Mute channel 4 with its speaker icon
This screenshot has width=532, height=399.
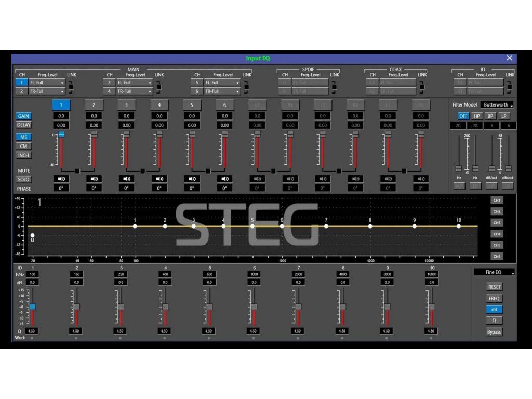click(x=159, y=179)
